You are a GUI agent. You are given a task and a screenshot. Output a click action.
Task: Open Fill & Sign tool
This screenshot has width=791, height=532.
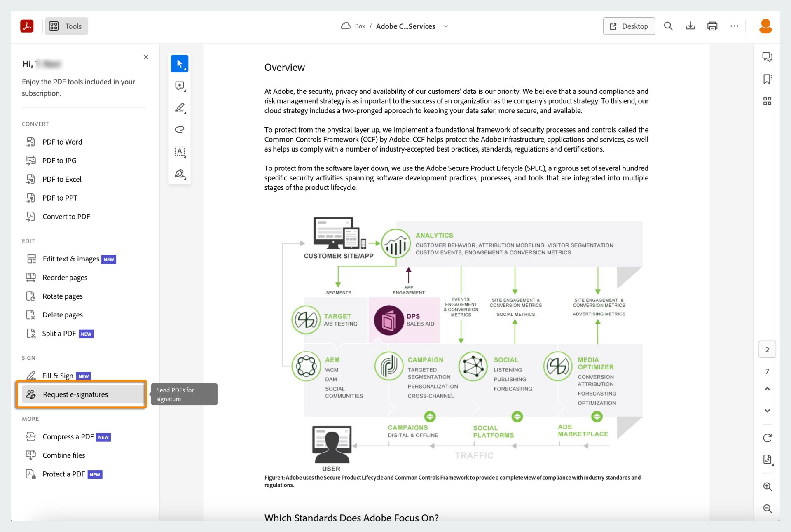point(57,375)
